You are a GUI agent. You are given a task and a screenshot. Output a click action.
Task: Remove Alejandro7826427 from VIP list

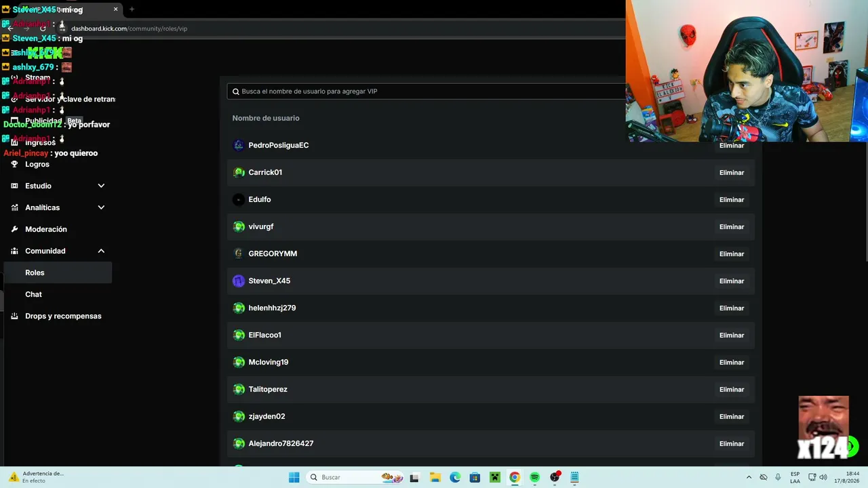732,443
